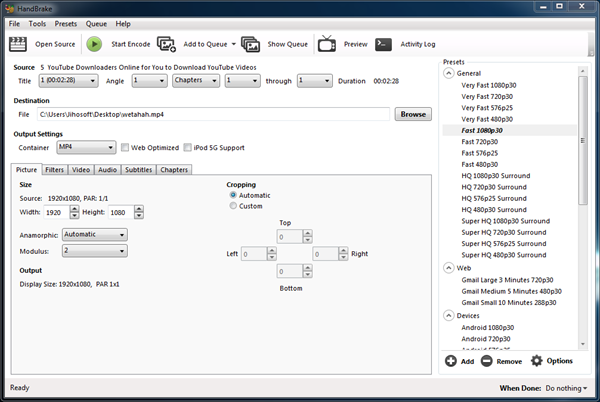Click the destination File path field

pyautogui.click(x=222, y=114)
